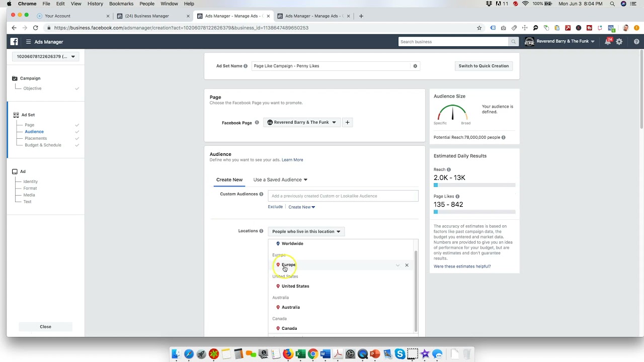Reload the page in Chrome

(35, 28)
